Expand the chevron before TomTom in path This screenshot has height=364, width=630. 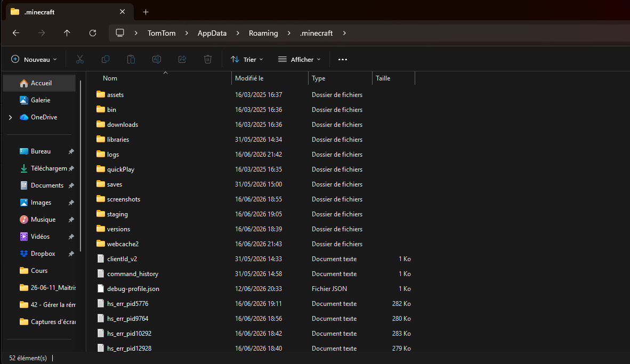coord(136,34)
